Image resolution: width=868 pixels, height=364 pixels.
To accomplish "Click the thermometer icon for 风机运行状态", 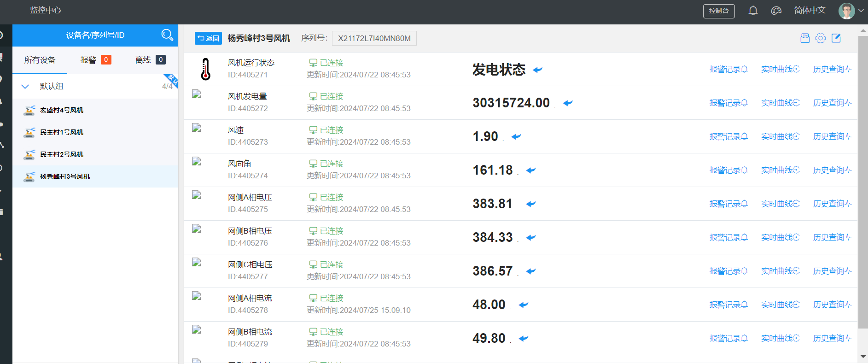I will pos(206,69).
